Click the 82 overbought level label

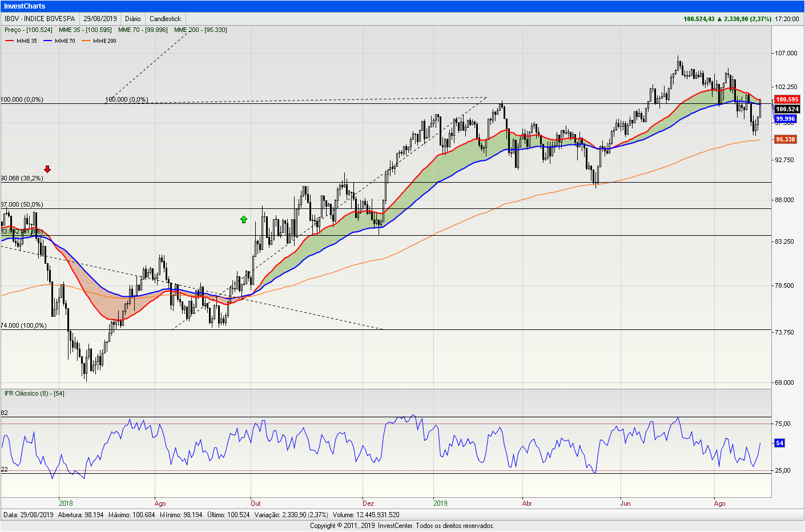(4, 413)
